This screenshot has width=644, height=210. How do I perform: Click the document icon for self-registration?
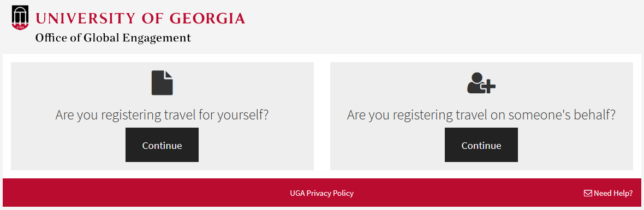tap(162, 83)
